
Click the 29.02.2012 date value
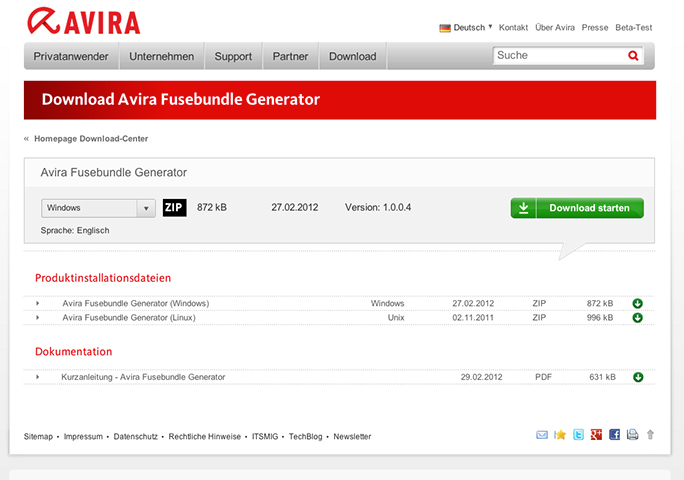pos(482,377)
